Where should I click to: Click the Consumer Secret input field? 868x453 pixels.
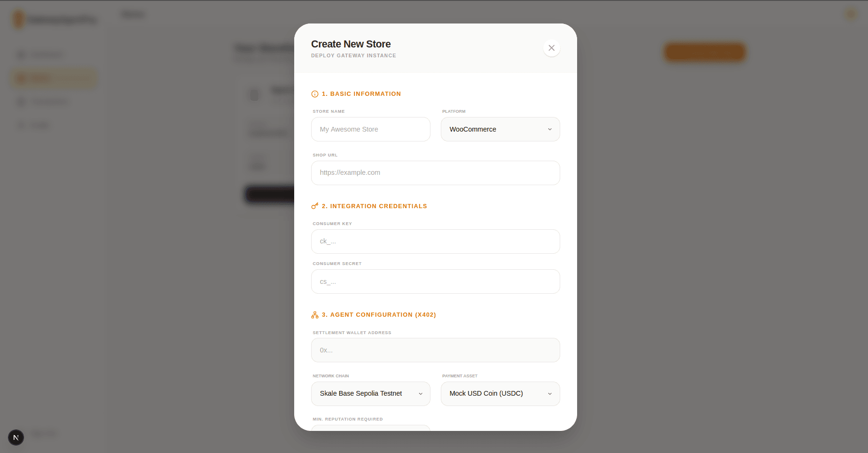435,281
